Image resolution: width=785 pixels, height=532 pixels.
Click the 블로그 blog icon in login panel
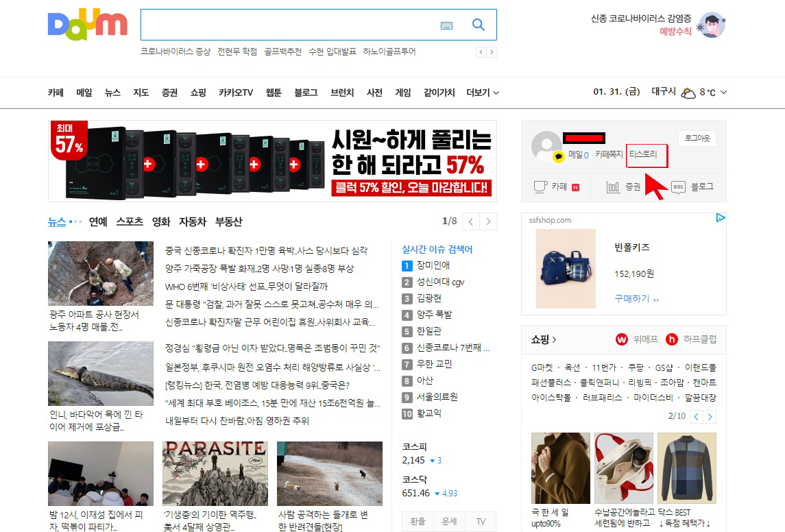[x=678, y=187]
